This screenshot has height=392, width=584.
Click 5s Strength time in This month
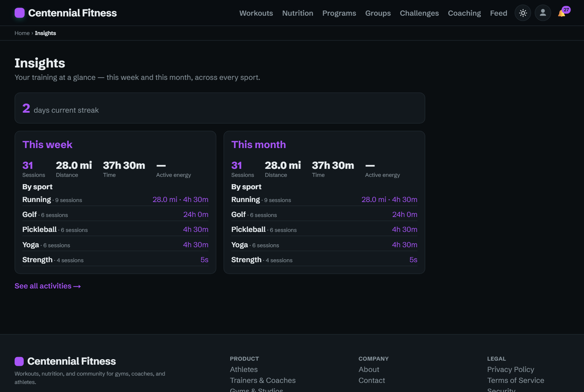click(413, 260)
